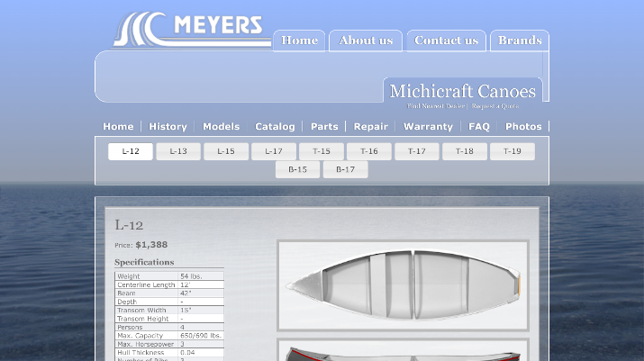The image size is (644, 361).
Task: Click the Transom Height row label
Action: point(143,319)
